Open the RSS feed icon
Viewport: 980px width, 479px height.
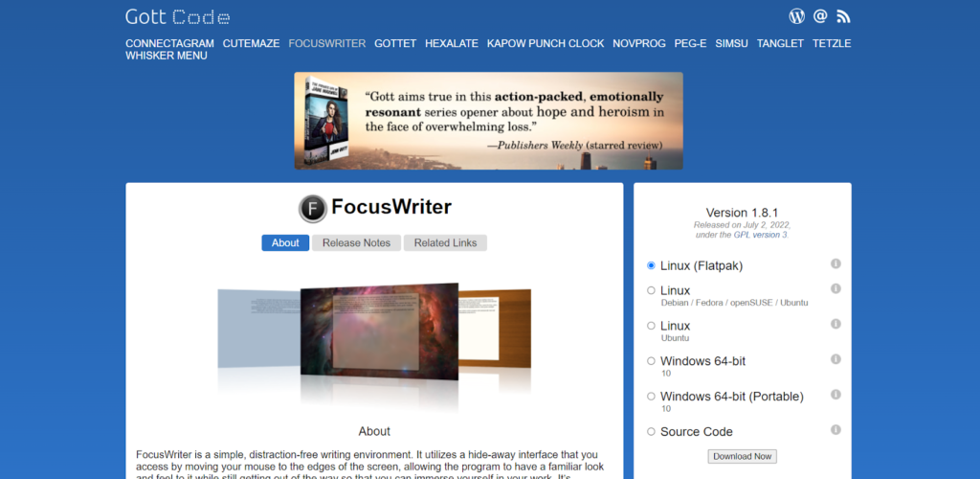844,16
